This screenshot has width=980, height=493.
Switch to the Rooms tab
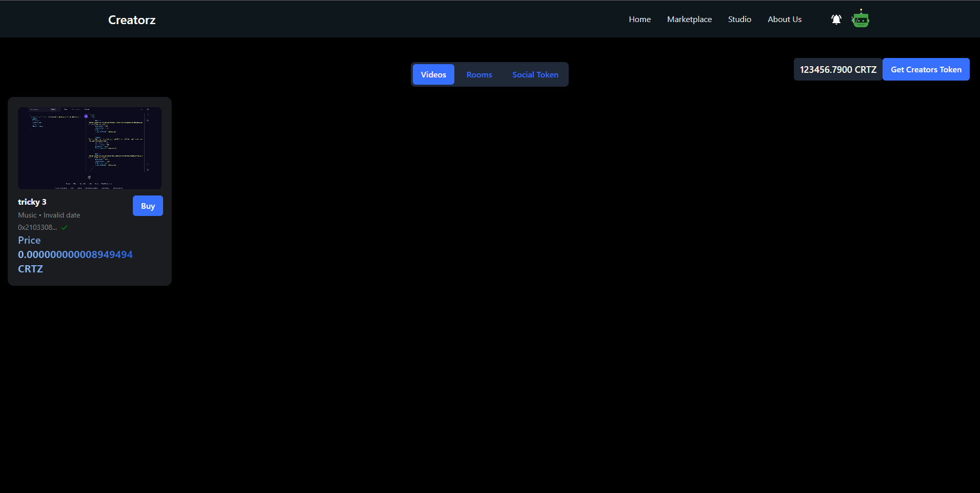pos(479,74)
